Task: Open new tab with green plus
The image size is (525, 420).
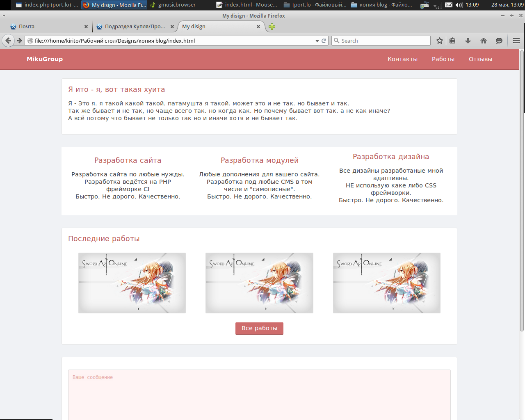Action: click(272, 27)
